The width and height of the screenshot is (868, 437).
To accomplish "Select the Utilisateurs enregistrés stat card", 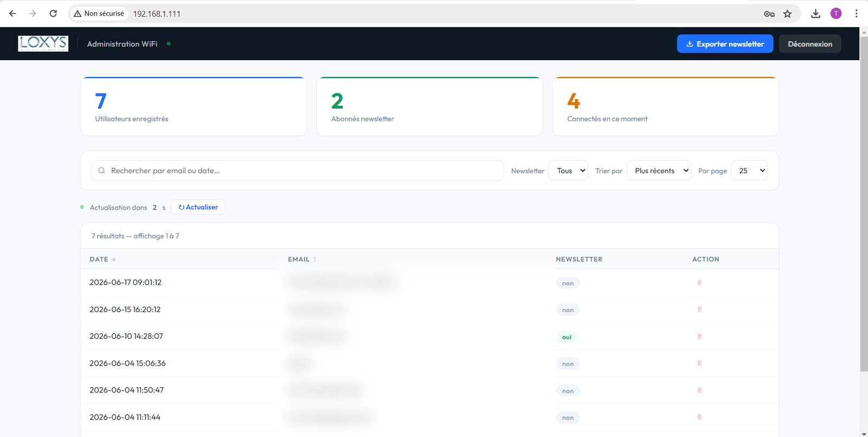I will click(x=194, y=106).
